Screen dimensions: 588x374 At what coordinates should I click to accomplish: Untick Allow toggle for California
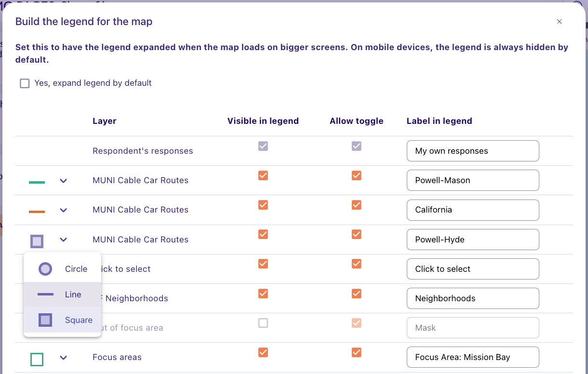[357, 205]
